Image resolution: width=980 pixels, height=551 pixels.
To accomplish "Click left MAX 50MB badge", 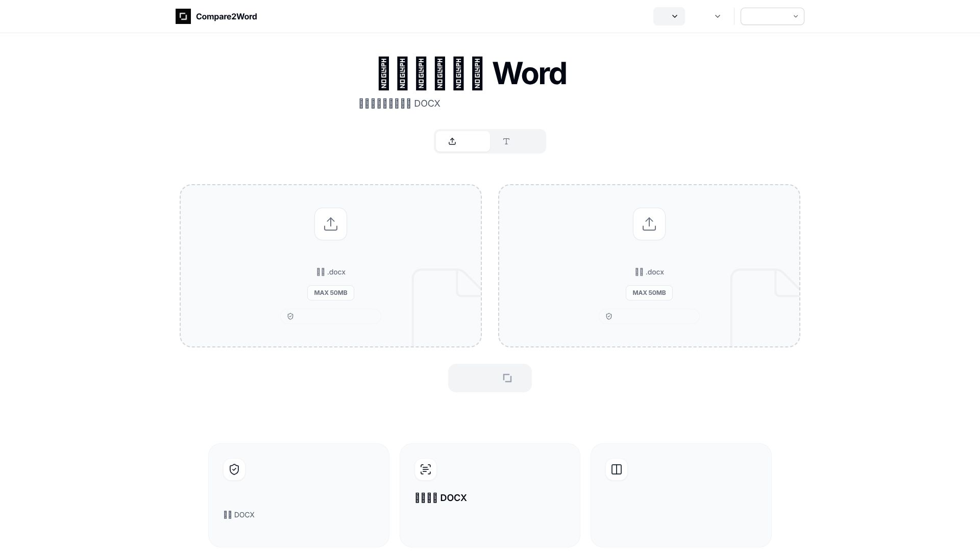I will (331, 293).
